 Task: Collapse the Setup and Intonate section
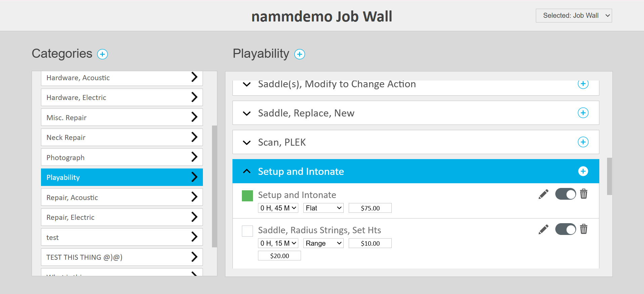247,171
